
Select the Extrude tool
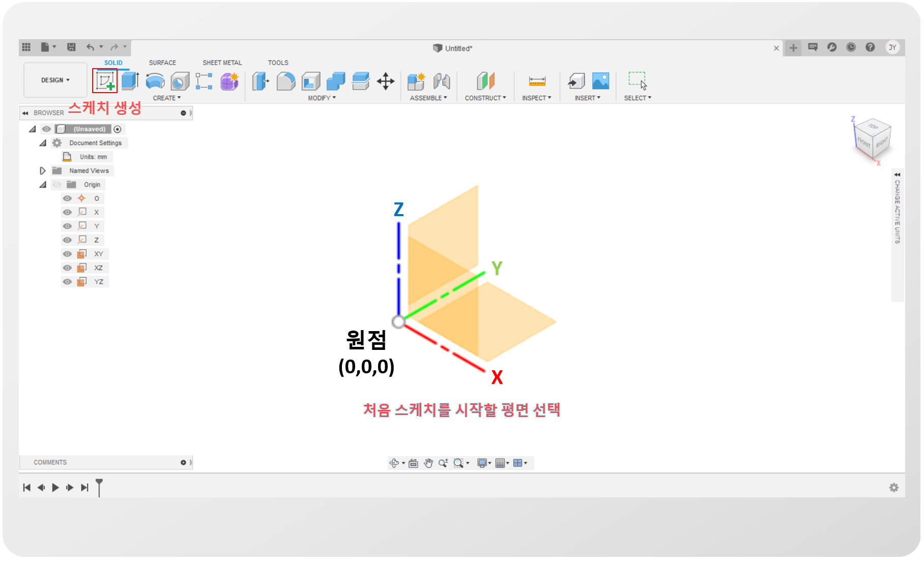click(x=130, y=81)
